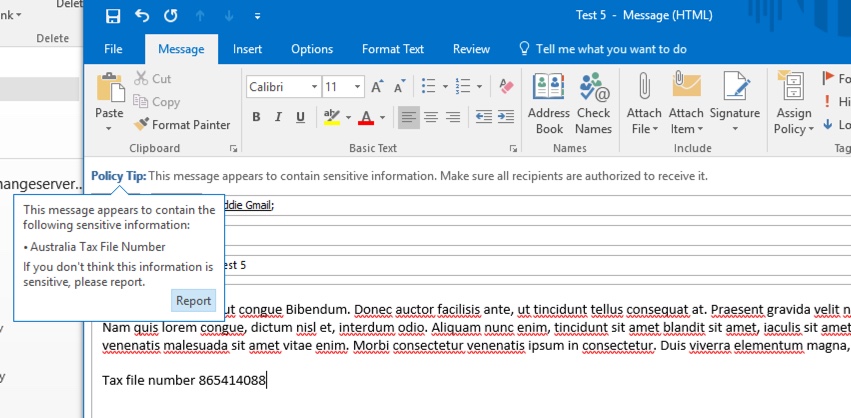The width and height of the screenshot is (851, 418).
Task: Toggle Underline formatting
Action: click(302, 118)
